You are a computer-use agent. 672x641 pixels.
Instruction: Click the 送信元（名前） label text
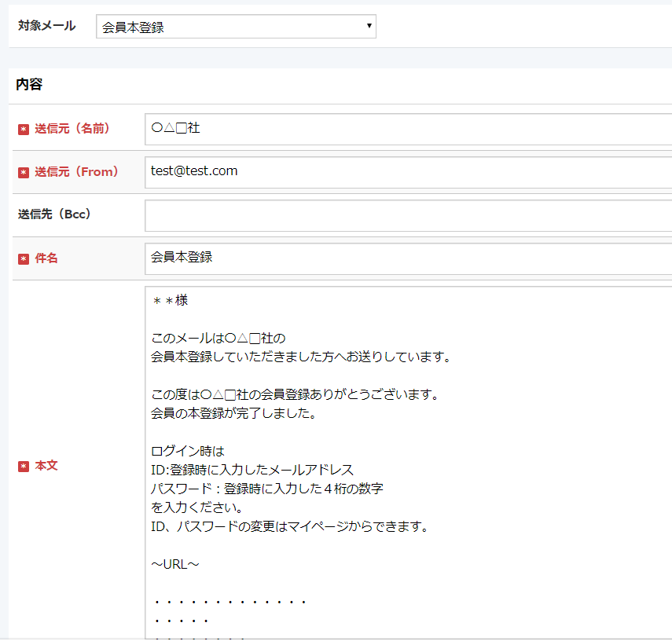coord(72,129)
